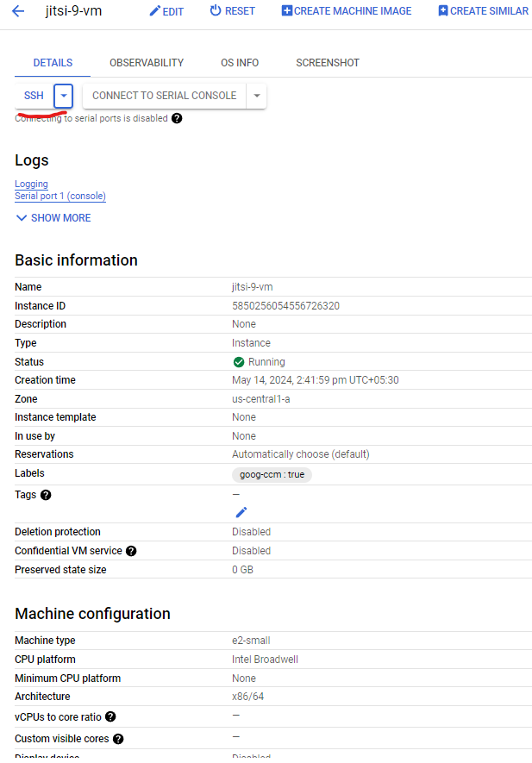This screenshot has width=532, height=763.
Task: Click the Custom visible cores help icon
Action: click(118, 739)
